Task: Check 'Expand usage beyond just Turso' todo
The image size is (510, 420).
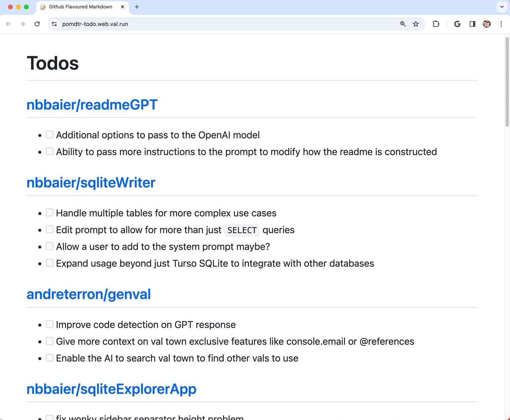Action: click(50, 263)
